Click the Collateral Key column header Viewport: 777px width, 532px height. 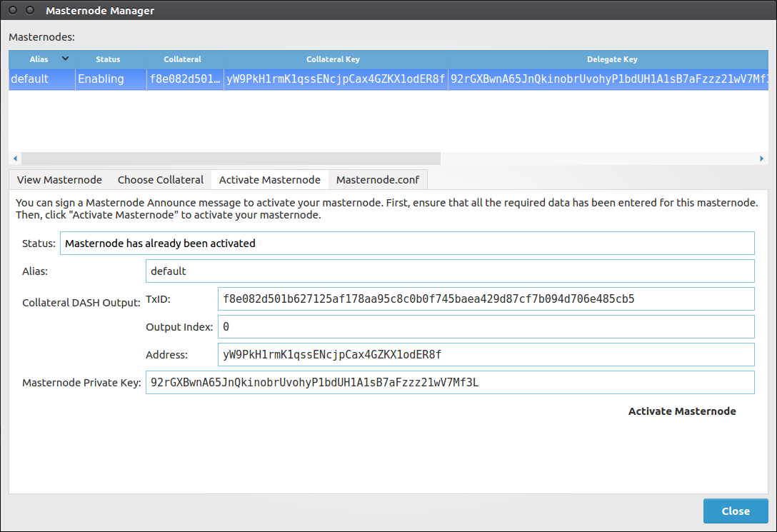tap(333, 59)
